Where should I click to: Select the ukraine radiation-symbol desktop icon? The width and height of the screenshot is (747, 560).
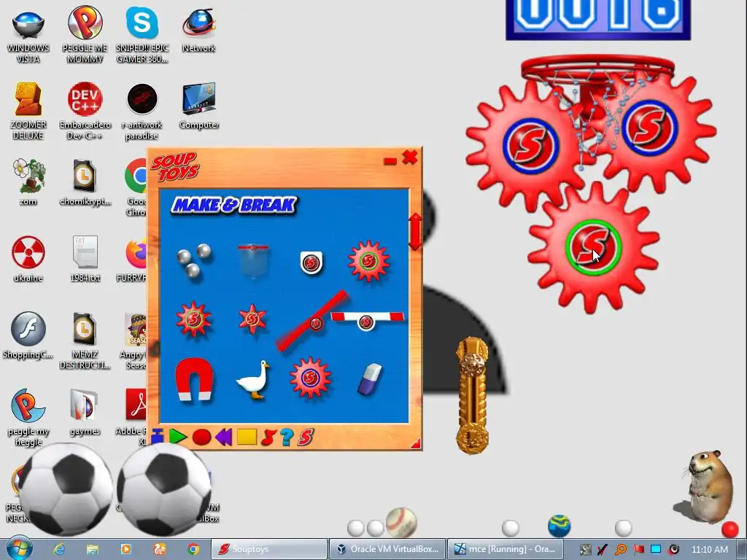tap(28, 259)
